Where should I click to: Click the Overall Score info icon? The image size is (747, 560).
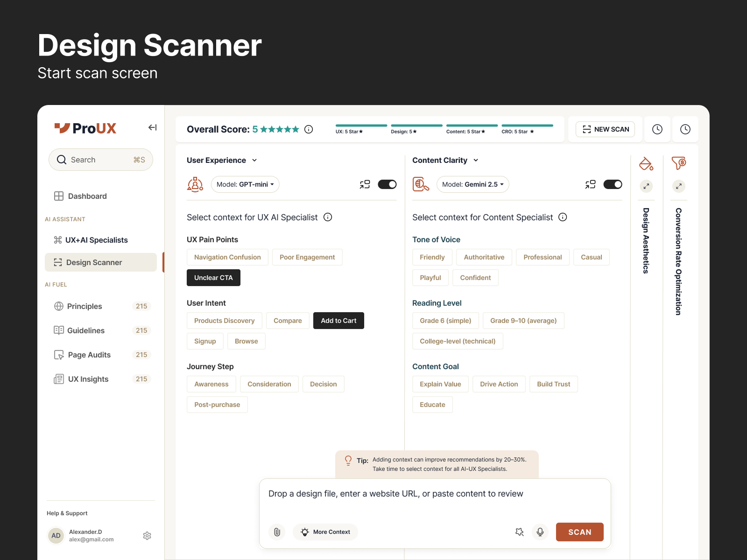[x=309, y=129]
